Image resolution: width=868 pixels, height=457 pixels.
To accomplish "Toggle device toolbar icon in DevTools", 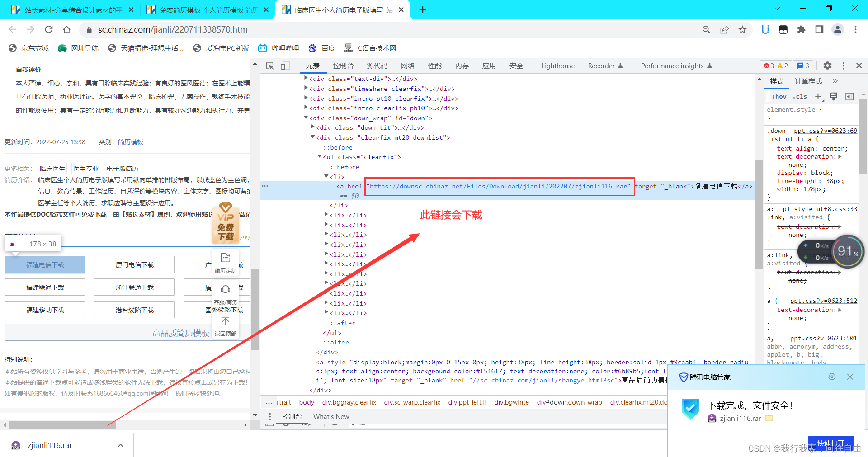I will (285, 66).
